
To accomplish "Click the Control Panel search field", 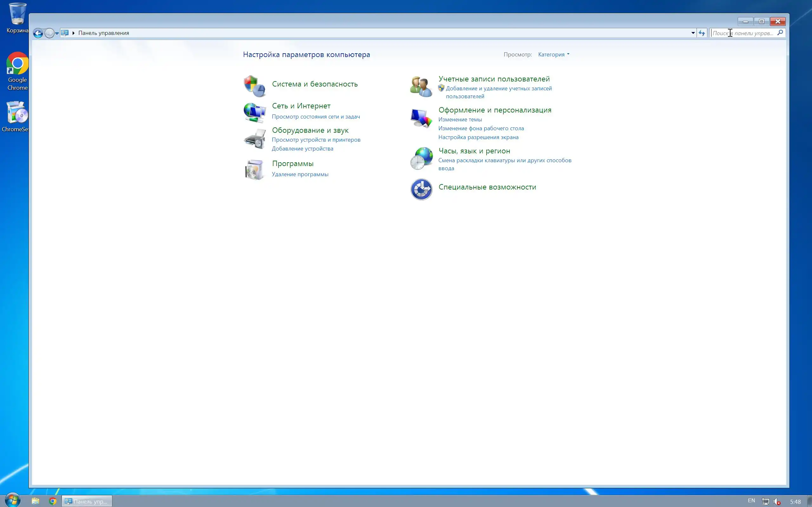I will pos(743,33).
